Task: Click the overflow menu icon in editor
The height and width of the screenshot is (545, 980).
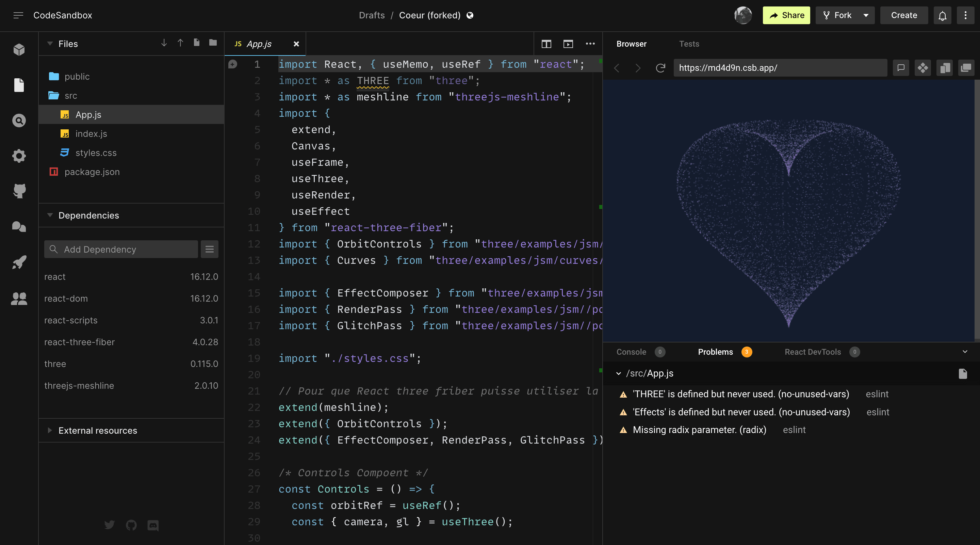Action: (x=590, y=44)
